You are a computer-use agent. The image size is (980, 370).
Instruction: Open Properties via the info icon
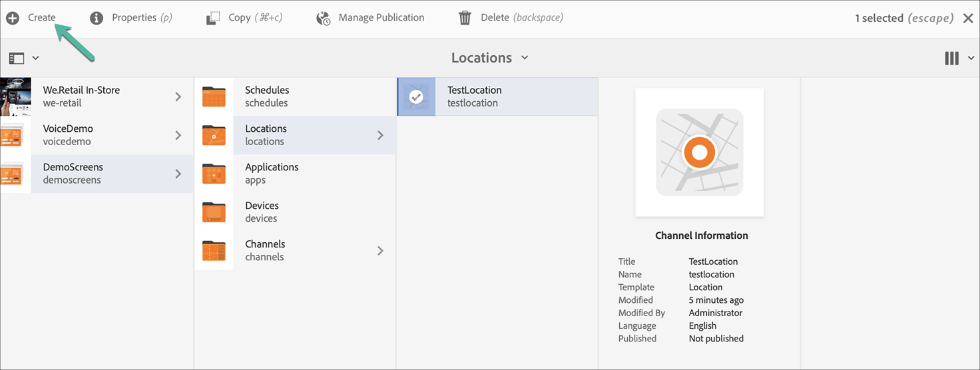point(97,18)
